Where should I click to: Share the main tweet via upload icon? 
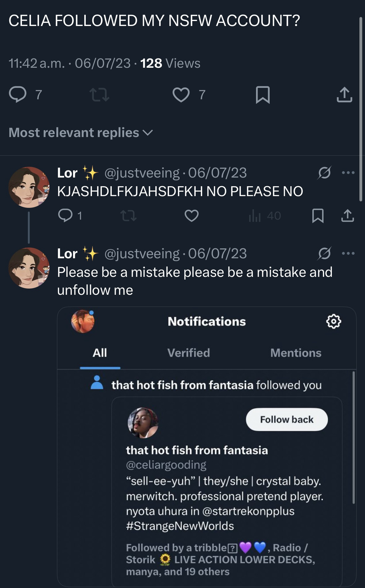344,95
